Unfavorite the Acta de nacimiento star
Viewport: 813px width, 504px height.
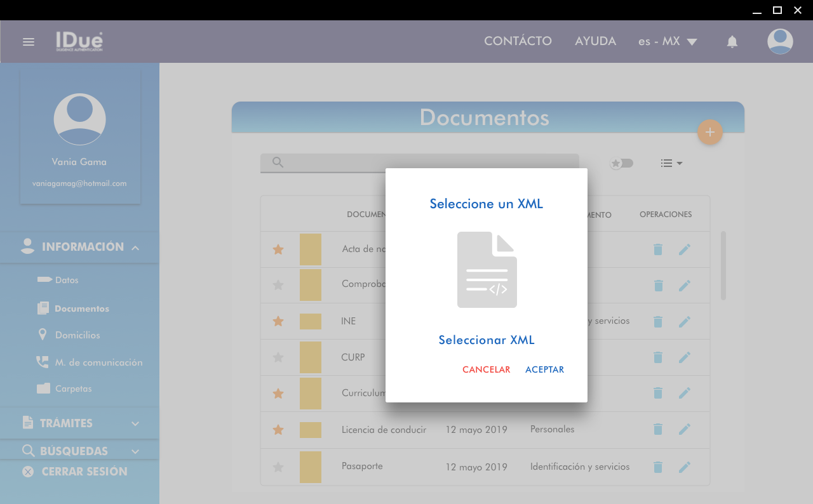click(278, 249)
